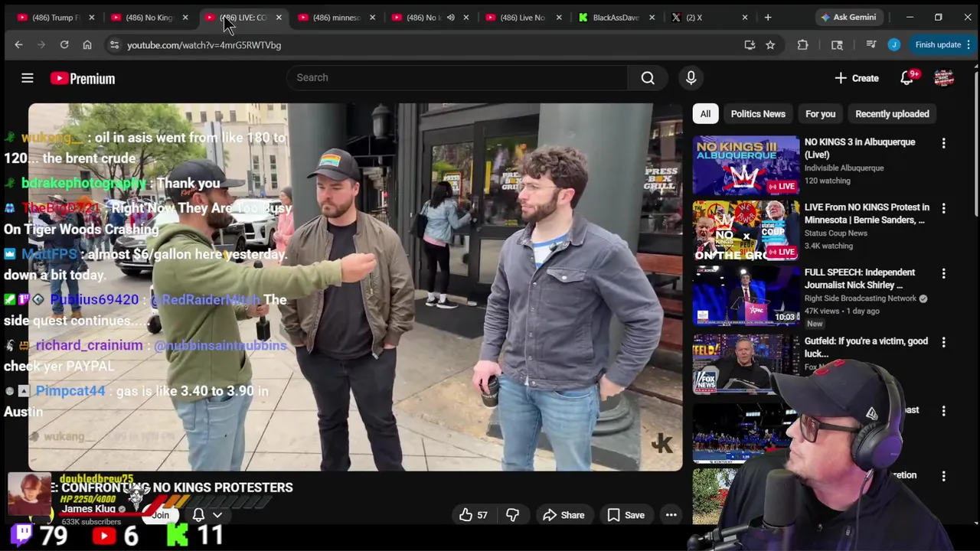
Task: Join the James Klug channel
Action: (160, 515)
